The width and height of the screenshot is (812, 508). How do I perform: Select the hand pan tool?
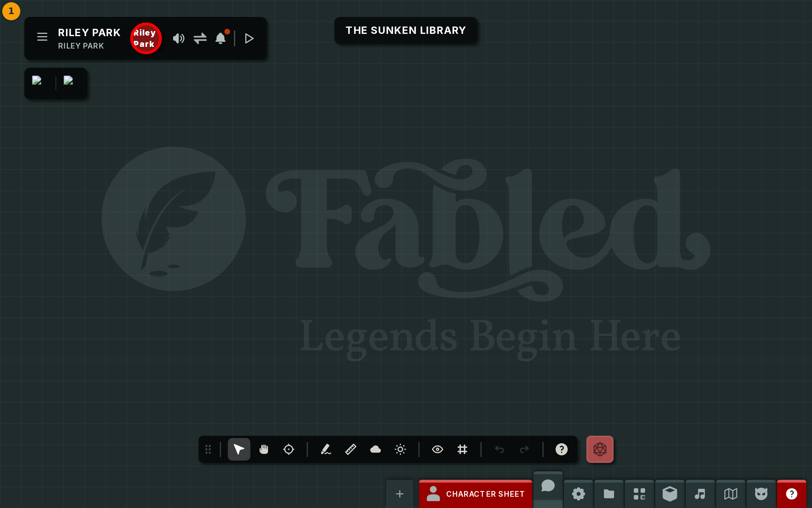point(264,449)
